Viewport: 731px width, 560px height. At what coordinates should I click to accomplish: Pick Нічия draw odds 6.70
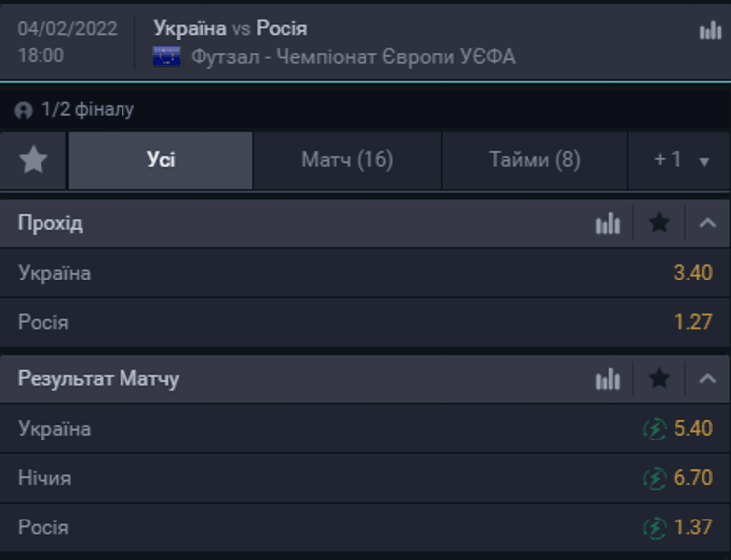[x=691, y=478]
